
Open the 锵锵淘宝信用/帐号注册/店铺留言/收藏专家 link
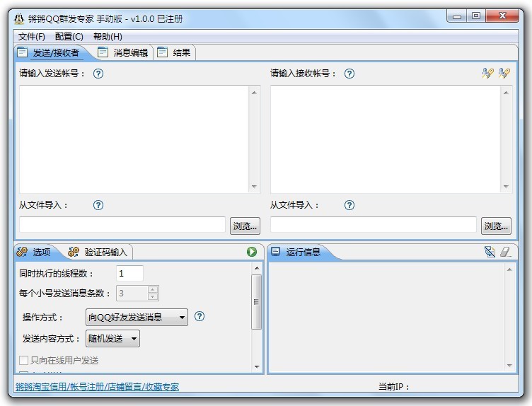[x=97, y=387]
